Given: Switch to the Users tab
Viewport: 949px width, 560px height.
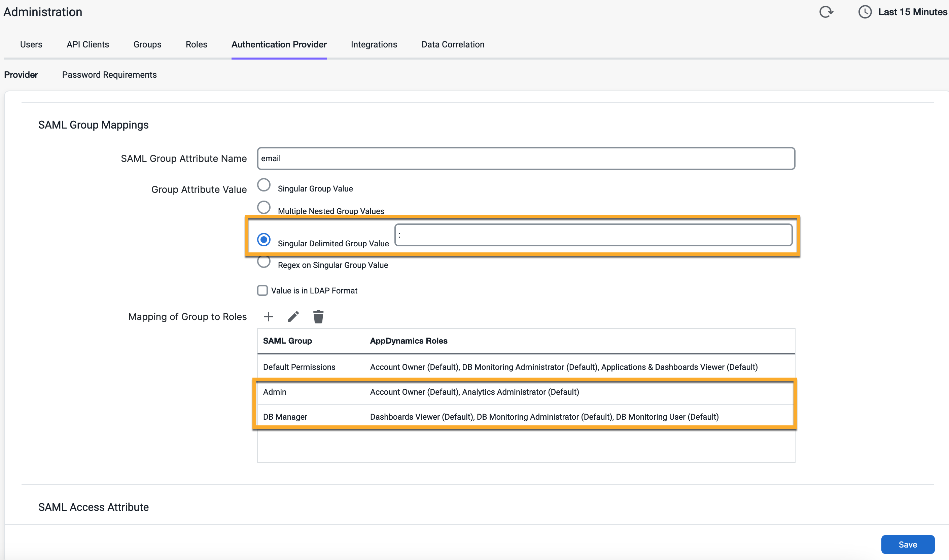Looking at the screenshot, I should tap(31, 44).
